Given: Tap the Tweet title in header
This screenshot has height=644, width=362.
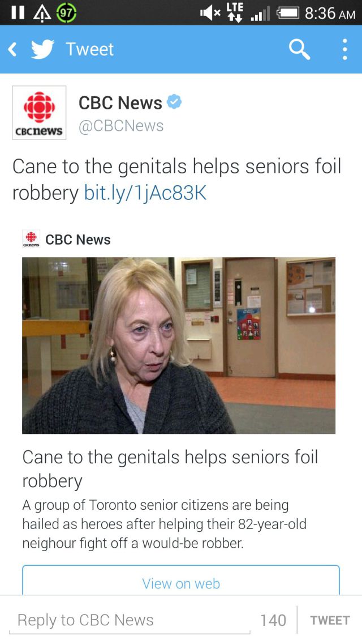Looking at the screenshot, I should [90, 49].
